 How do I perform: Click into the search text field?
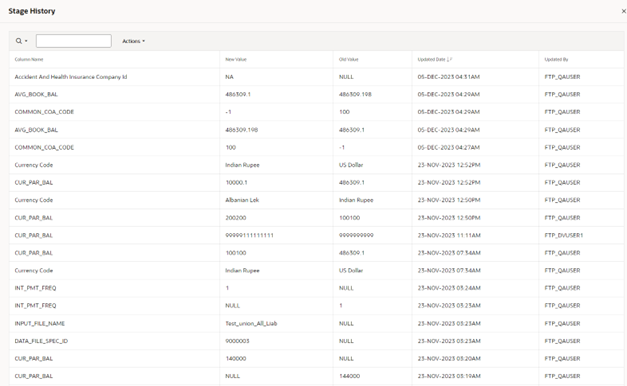(x=74, y=41)
